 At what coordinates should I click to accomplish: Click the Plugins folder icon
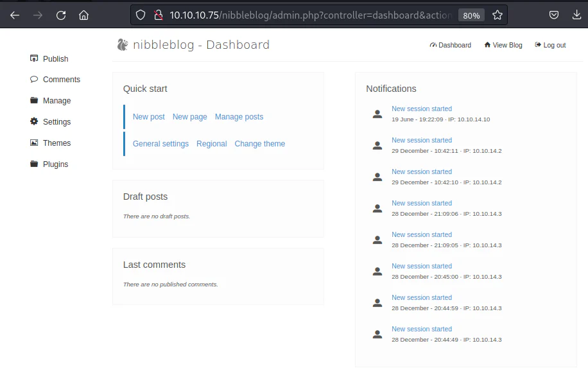[34, 164]
